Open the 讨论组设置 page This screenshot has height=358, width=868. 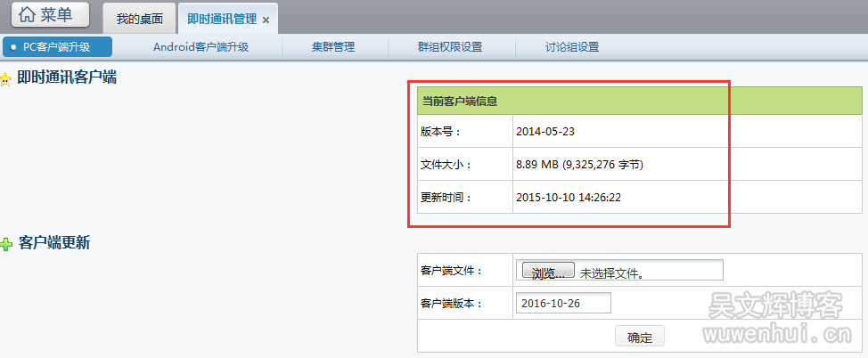pos(571,47)
